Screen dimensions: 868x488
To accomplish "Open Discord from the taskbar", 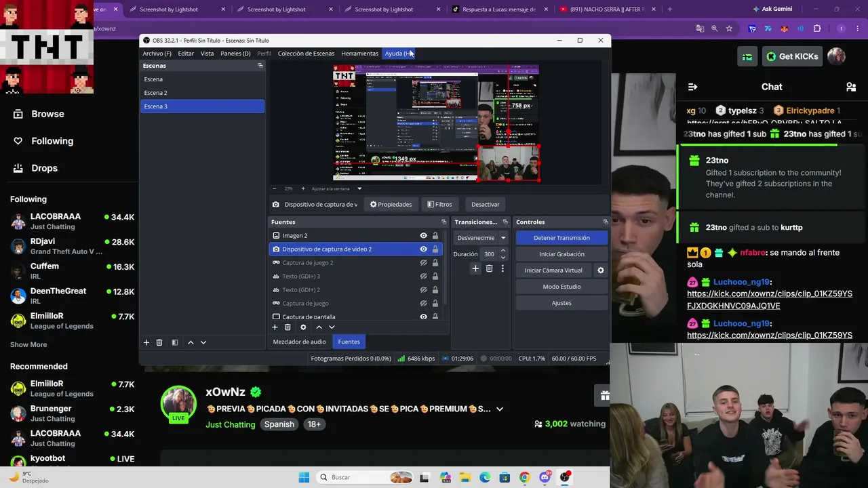I will click(x=545, y=477).
